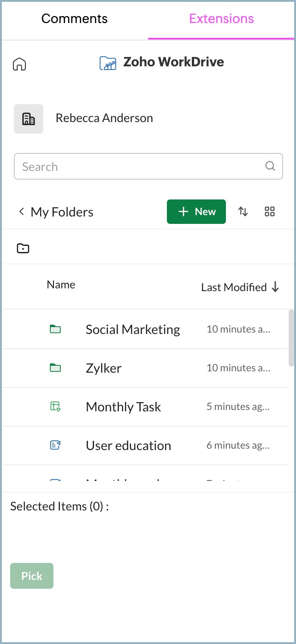Toggle Last Modified sort direction arrow
This screenshot has width=296, height=644.
click(275, 287)
